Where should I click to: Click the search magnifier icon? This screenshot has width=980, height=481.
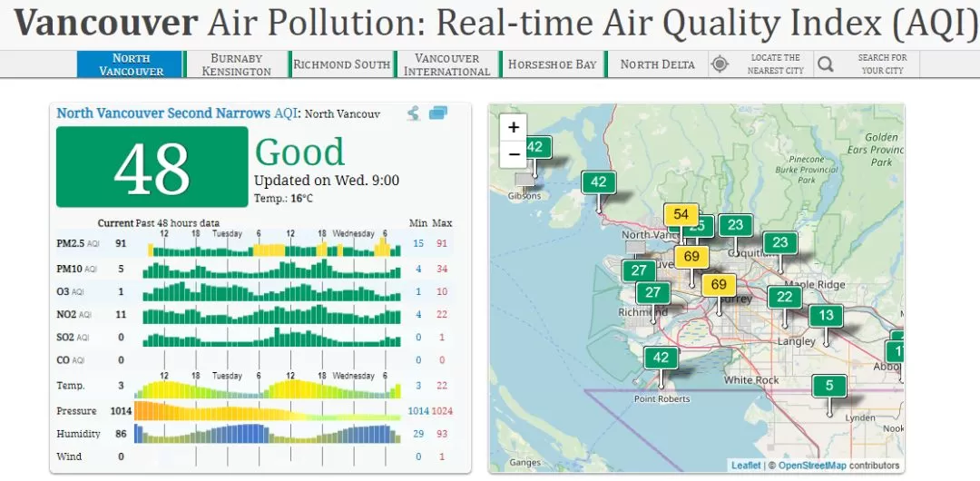coord(826,64)
